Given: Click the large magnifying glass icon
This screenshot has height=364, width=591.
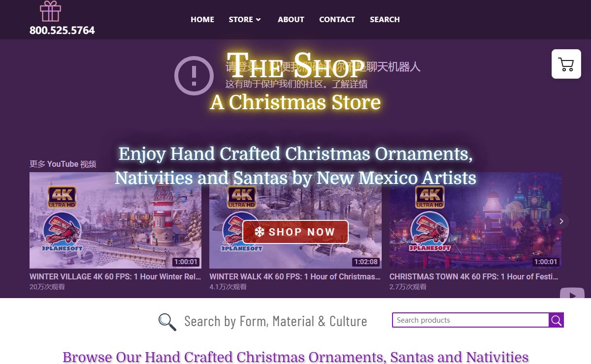Looking at the screenshot, I should [167, 322].
